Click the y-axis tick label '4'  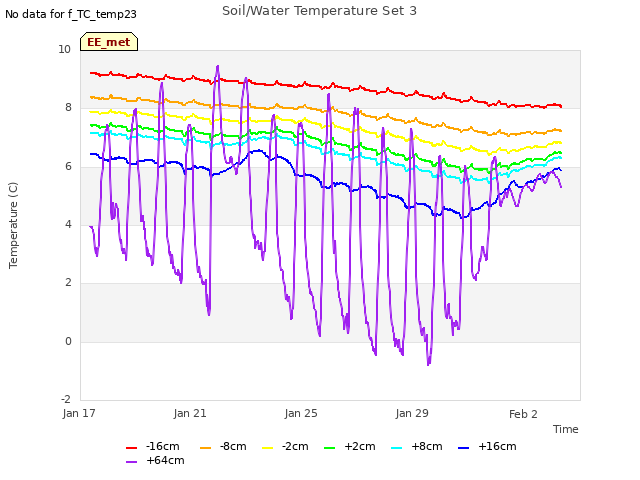(68, 224)
